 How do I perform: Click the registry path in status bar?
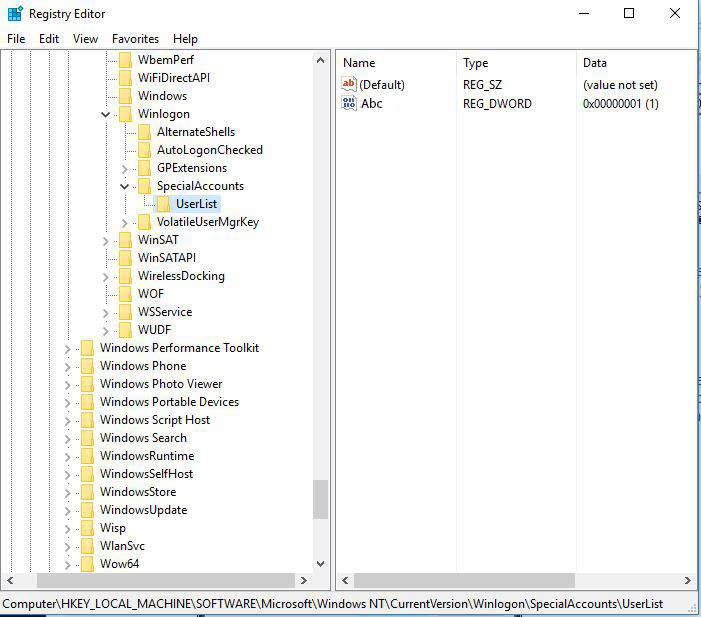(333, 604)
